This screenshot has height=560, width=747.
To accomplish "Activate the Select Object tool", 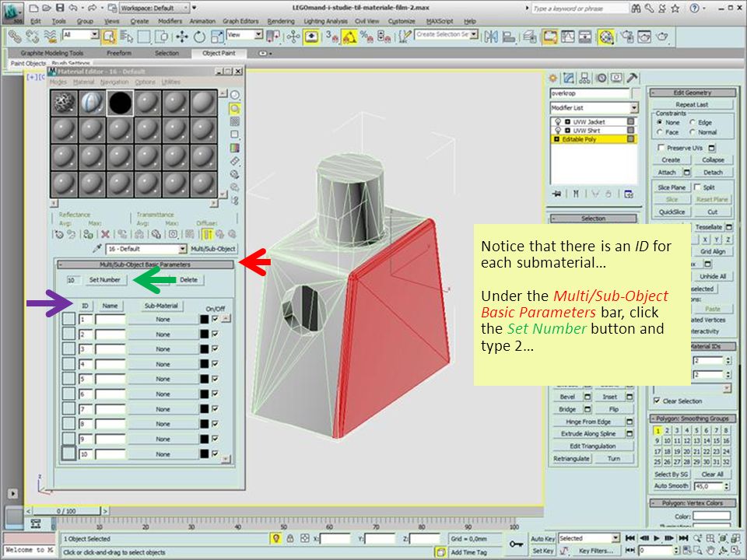I will tap(109, 37).
